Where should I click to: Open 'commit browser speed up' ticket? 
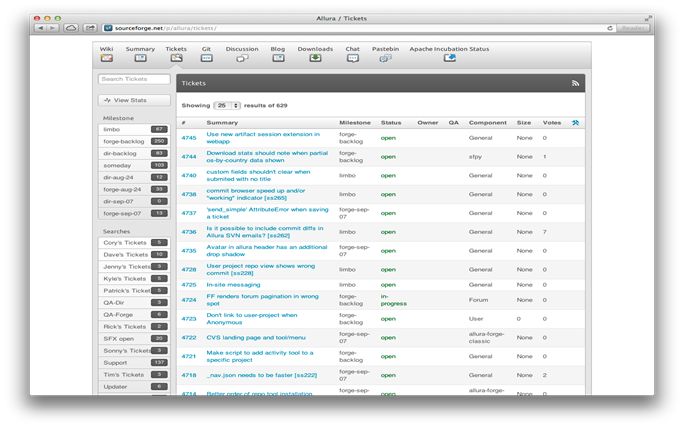(x=256, y=194)
